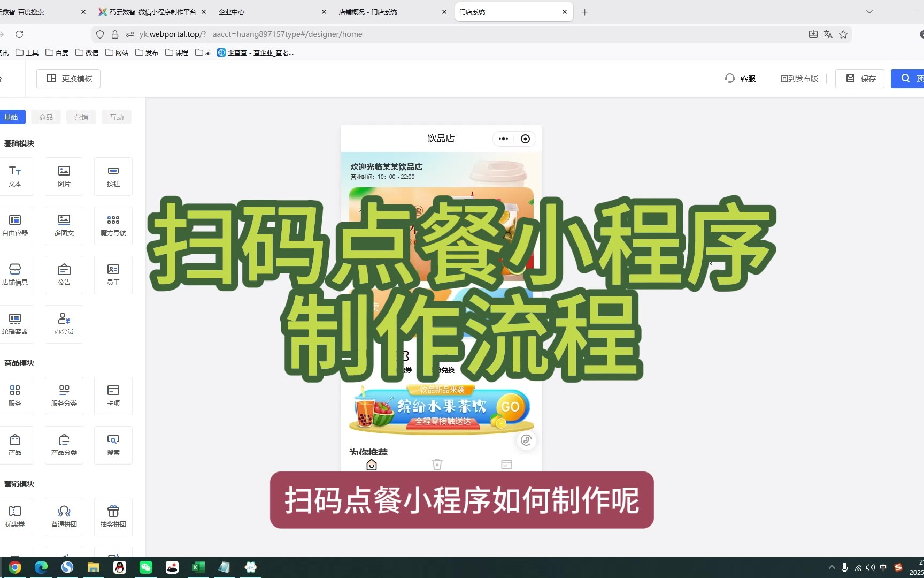This screenshot has width=924, height=578.
Task: Insert the 按钮 button module
Action: pos(113,176)
